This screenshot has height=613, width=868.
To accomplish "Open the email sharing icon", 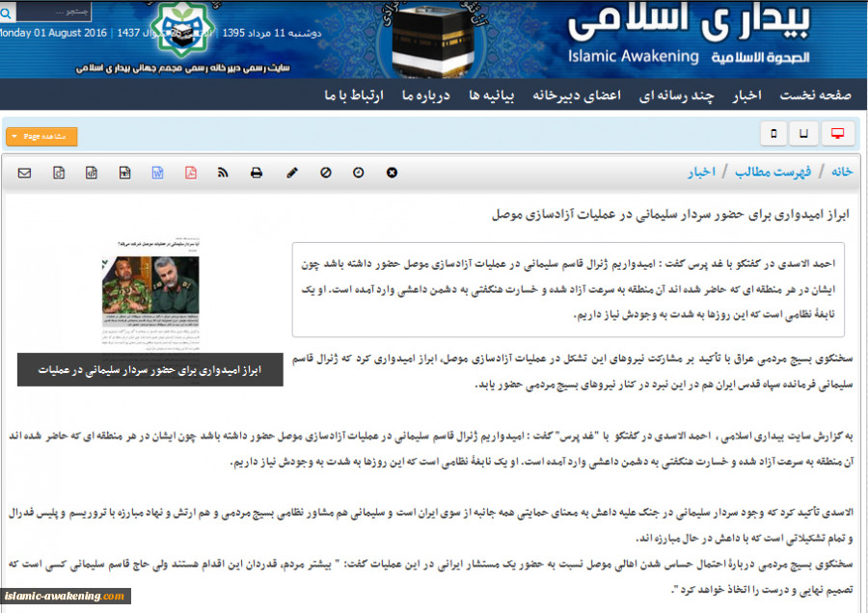I will [x=24, y=172].
